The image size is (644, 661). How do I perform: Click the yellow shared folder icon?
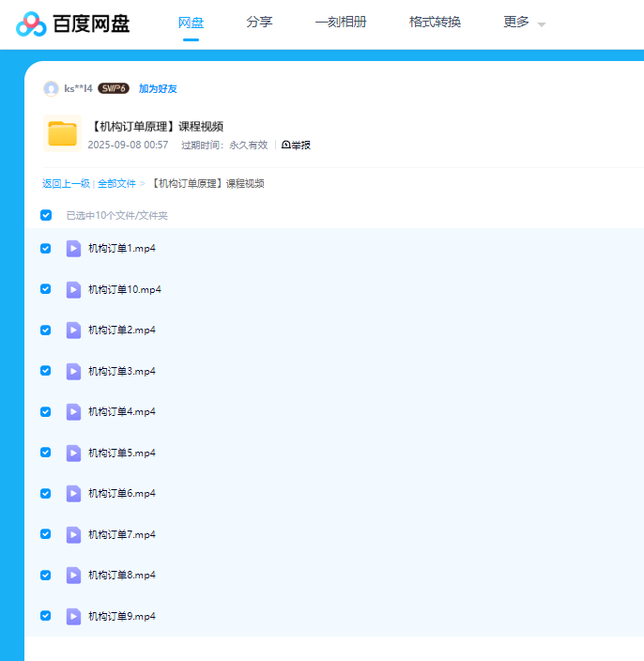[x=62, y=133]
